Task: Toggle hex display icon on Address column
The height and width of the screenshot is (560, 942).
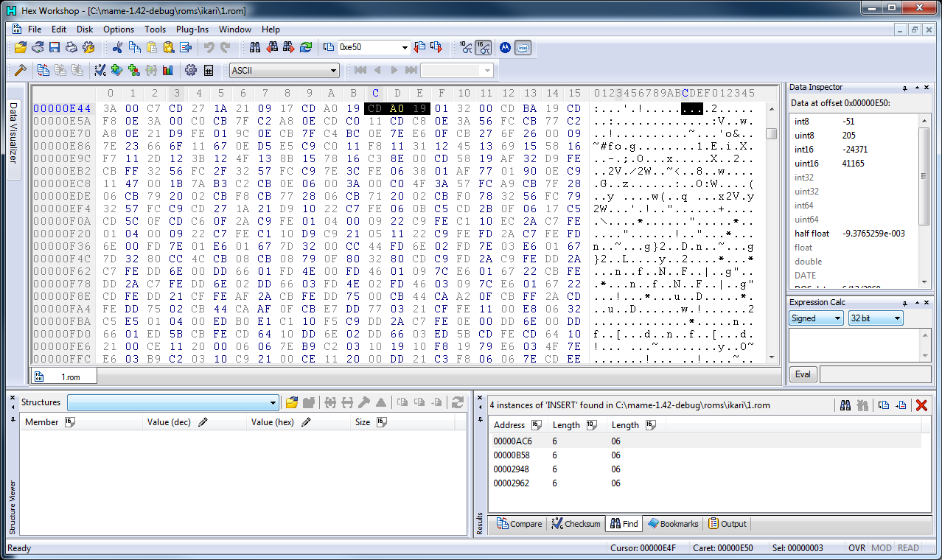Action: coord(537,425)
